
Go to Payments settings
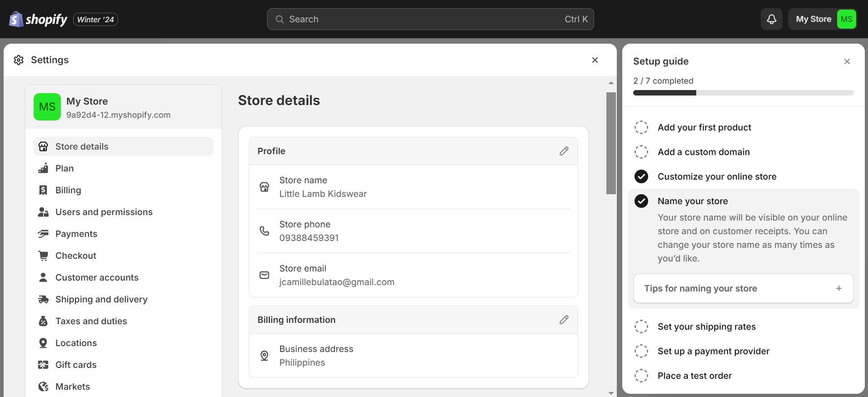pos(124,234)
